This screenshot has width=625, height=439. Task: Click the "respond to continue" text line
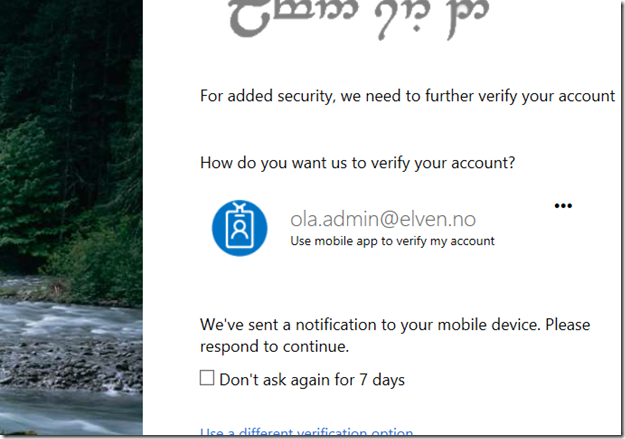coord(274,346)
